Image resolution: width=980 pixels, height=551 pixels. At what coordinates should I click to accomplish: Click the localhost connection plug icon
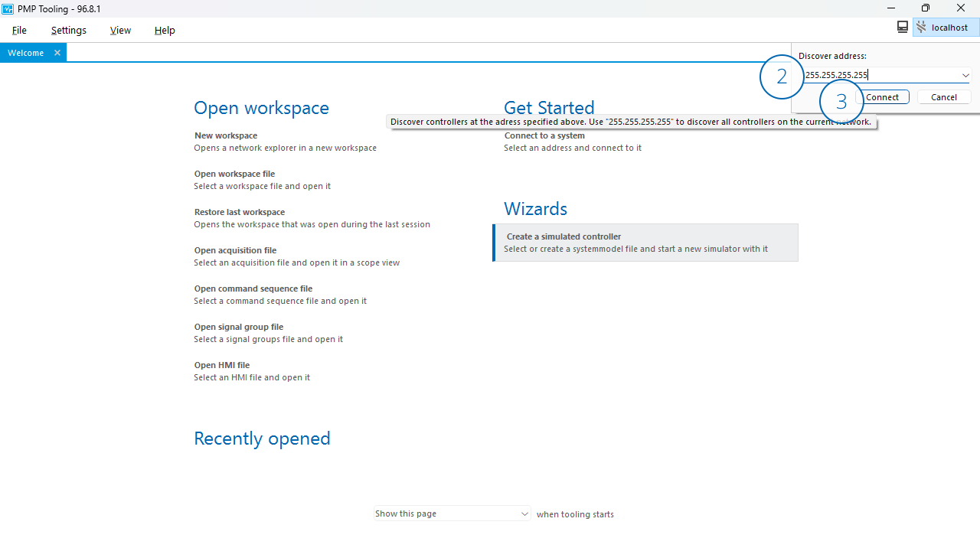click(x=921, y=28)
